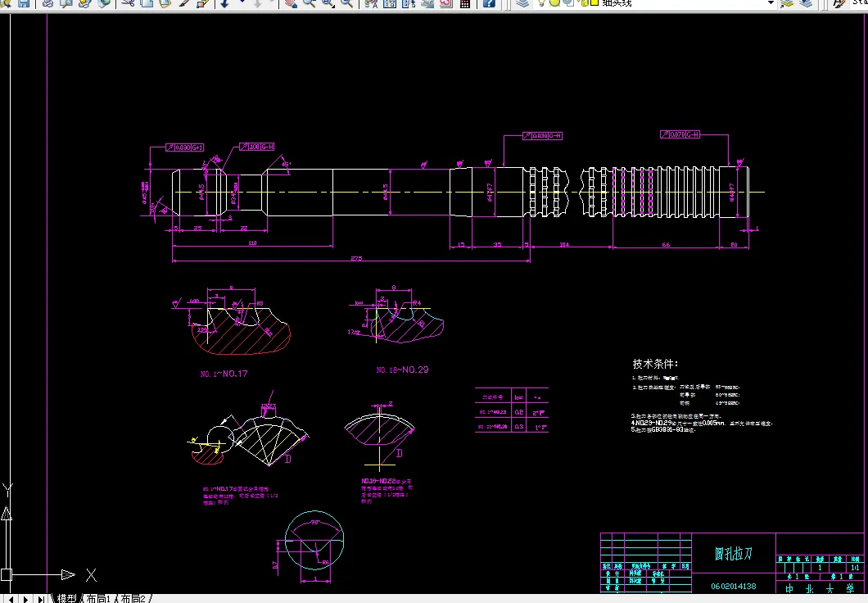This screenshot has width=868, height=603.
Task: Toggle the layer freeze sun icon
Action: click(554, 3)
